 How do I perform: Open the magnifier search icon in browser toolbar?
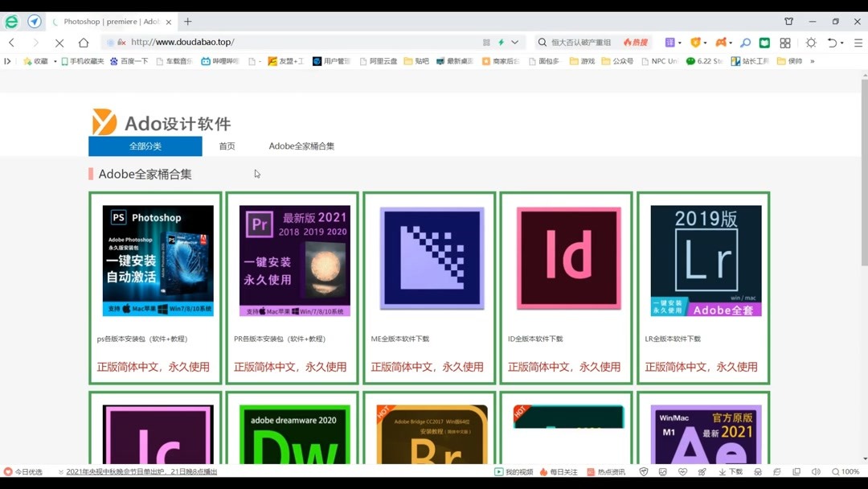[745, 42]
